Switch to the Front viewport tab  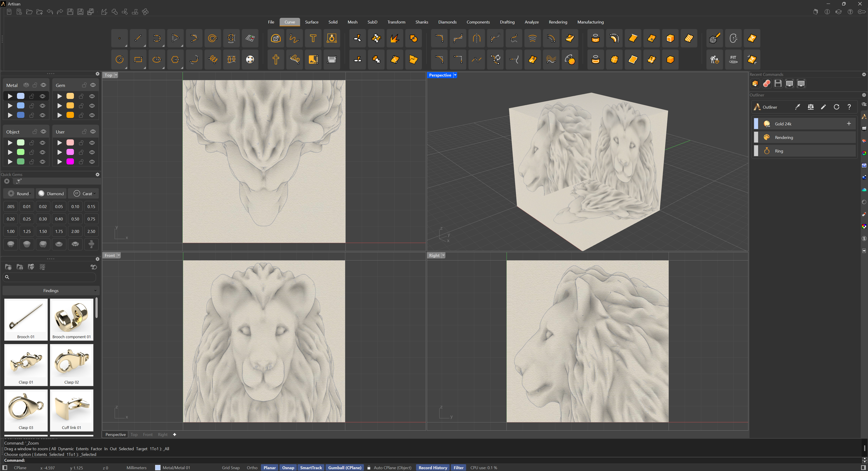148,435
